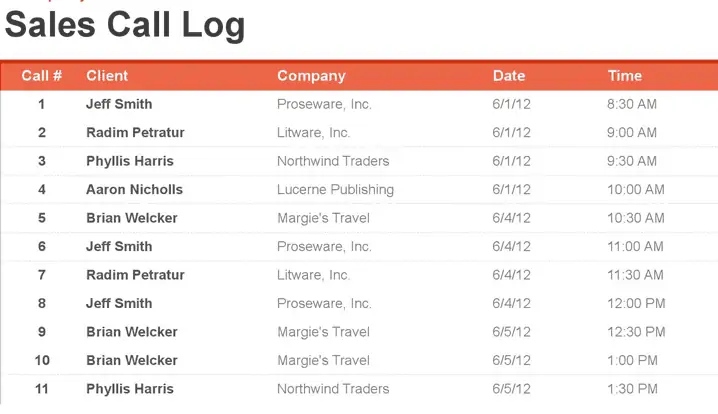
Task: Click the Northwind Traders cell in row 3
Action: 333,161
